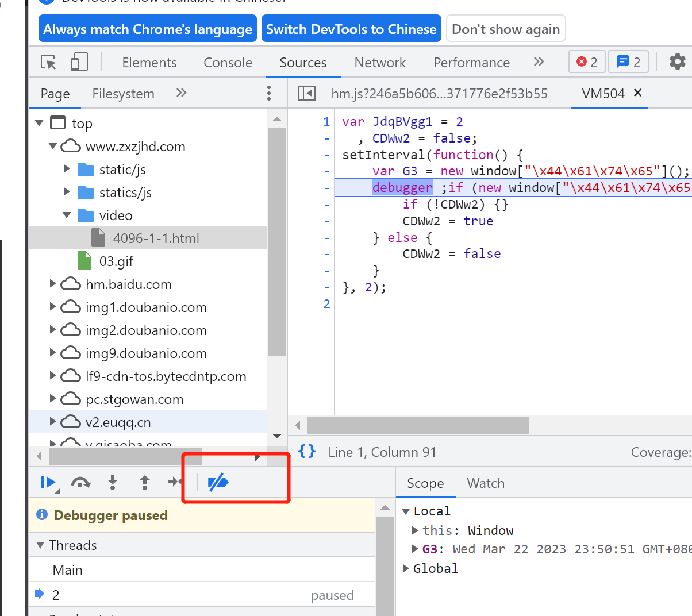Open the 03.gif file

pos(116,261)
